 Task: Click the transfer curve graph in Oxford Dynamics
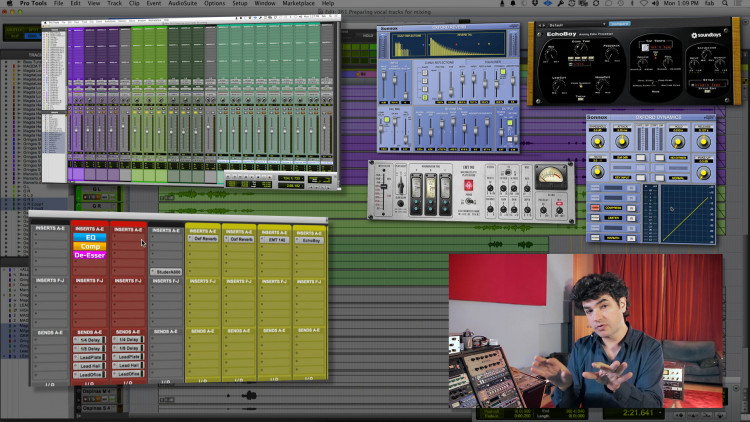687,213
